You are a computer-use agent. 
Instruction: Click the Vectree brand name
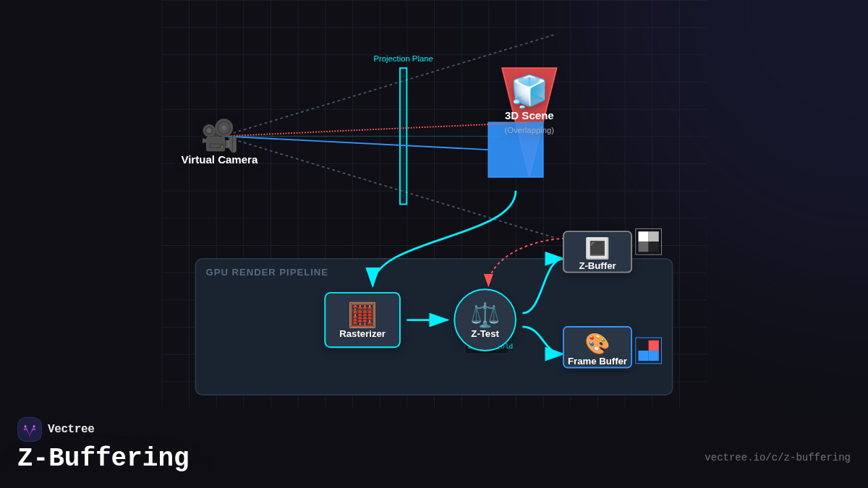71,429
